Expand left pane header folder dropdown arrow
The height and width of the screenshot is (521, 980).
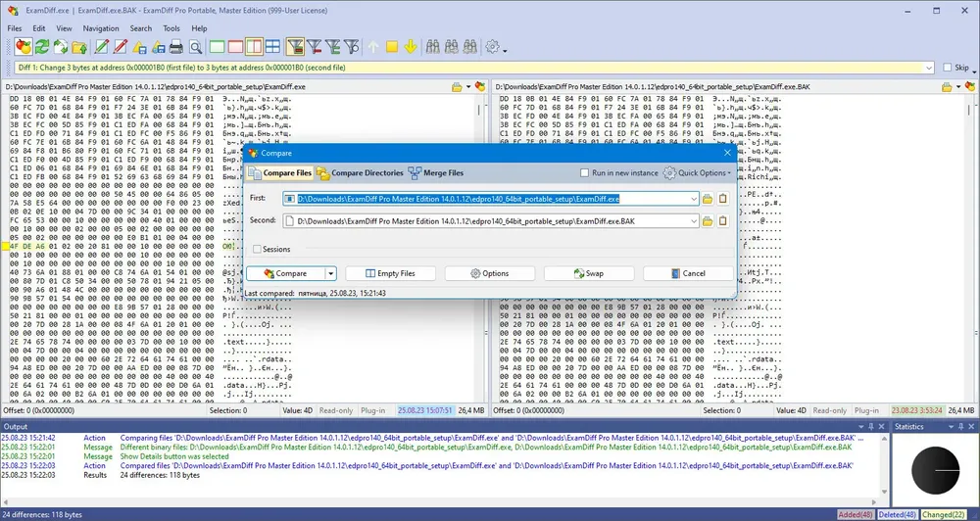click(x=468, y=87)
